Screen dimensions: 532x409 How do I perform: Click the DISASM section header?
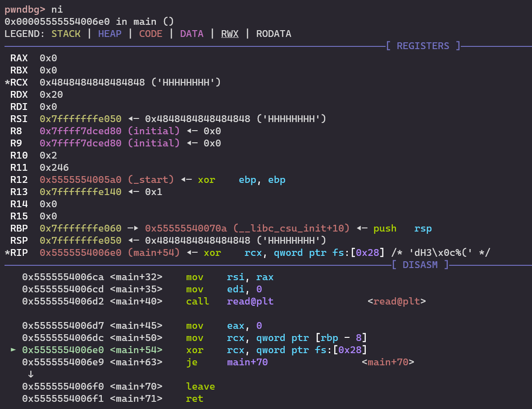[420, 265]
